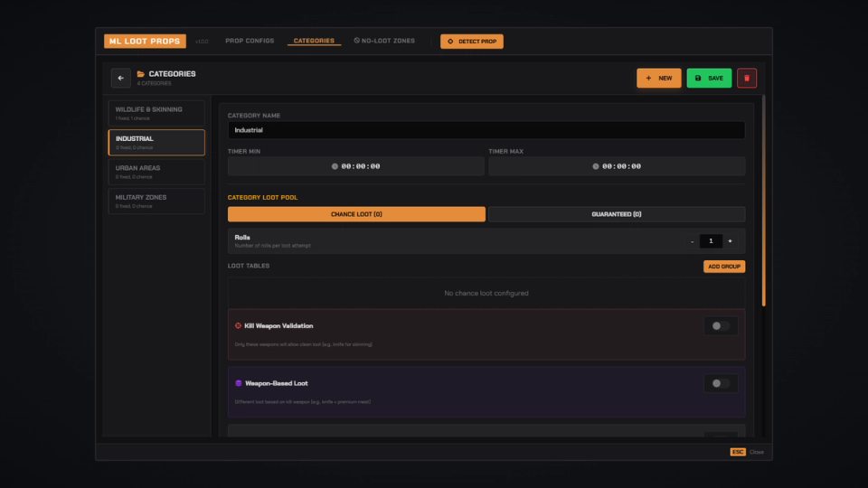Select Wildlife & Skinning category
The height and width of the screenshot is (488, 868).
click(156, 113)
